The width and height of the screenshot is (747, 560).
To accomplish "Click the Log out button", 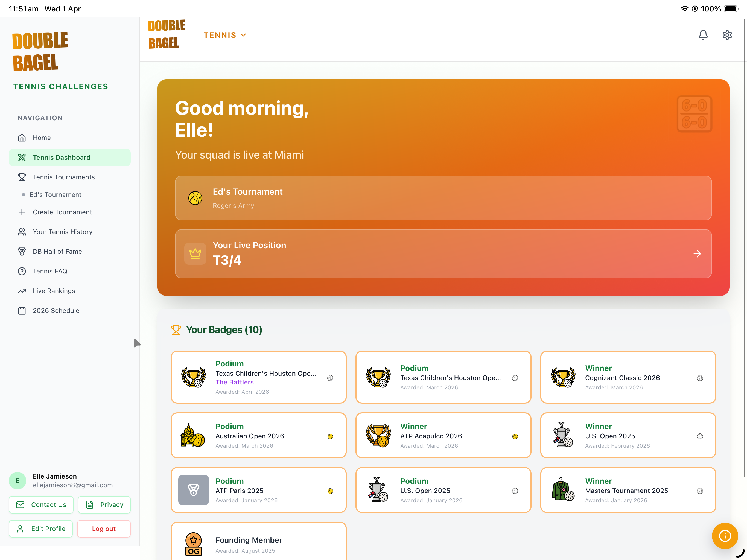I will point(104,529).
